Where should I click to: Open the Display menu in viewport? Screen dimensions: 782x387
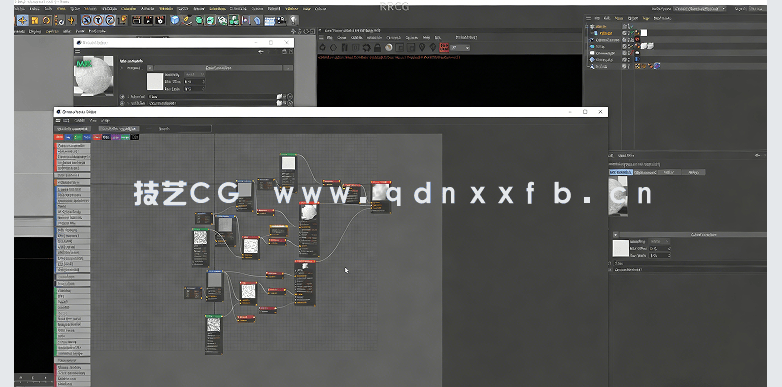(x=34, y=31)
